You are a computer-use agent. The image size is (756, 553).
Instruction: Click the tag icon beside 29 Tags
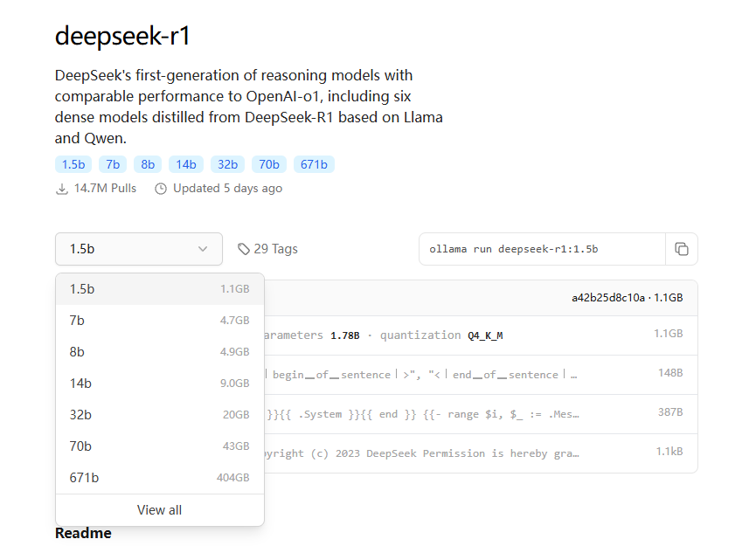[244, 249]
